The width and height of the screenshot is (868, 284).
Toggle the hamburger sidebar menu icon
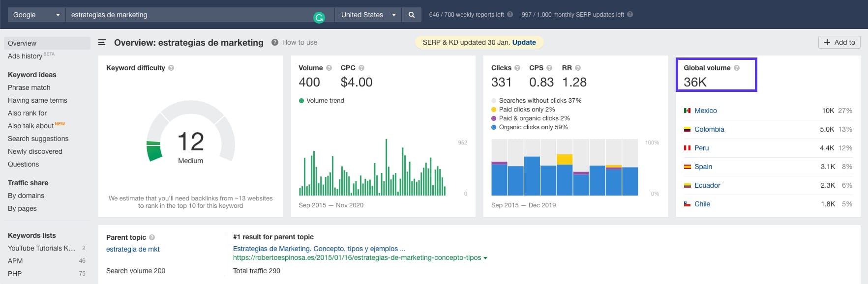point(102,43)
